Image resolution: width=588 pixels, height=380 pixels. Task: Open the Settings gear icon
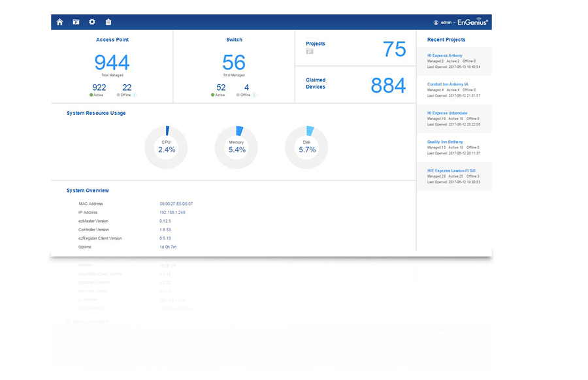[92, 22]
